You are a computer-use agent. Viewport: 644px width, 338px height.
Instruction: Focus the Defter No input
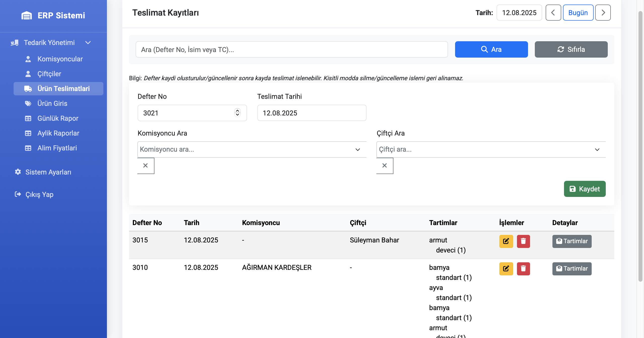192,113
